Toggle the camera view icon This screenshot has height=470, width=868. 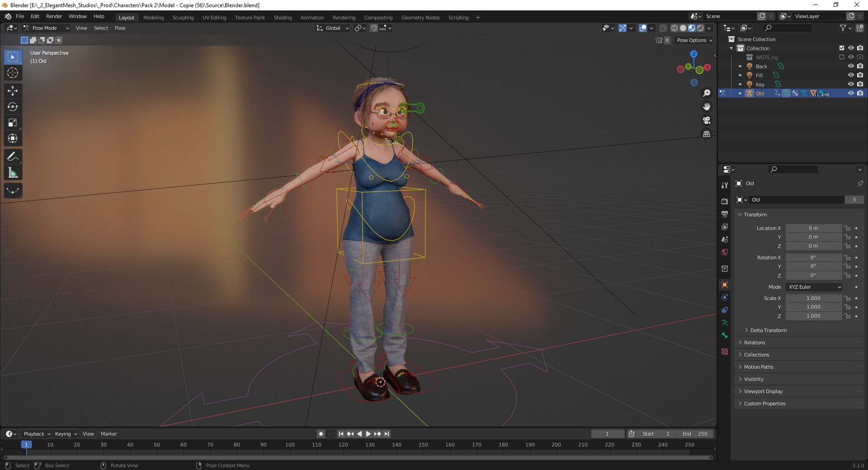pos(707,120)
